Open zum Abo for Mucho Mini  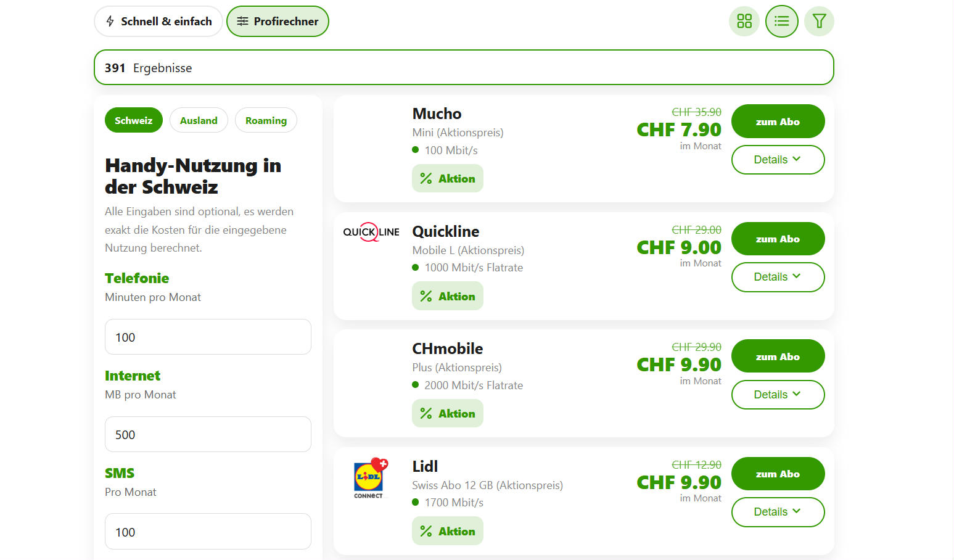[778, 121]
